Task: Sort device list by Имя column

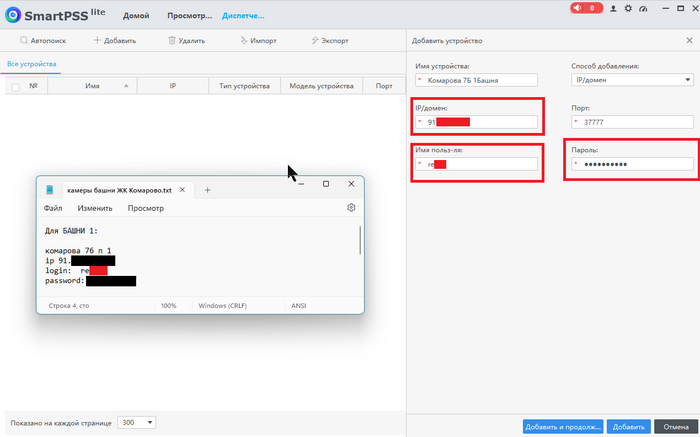Action: 93,87
